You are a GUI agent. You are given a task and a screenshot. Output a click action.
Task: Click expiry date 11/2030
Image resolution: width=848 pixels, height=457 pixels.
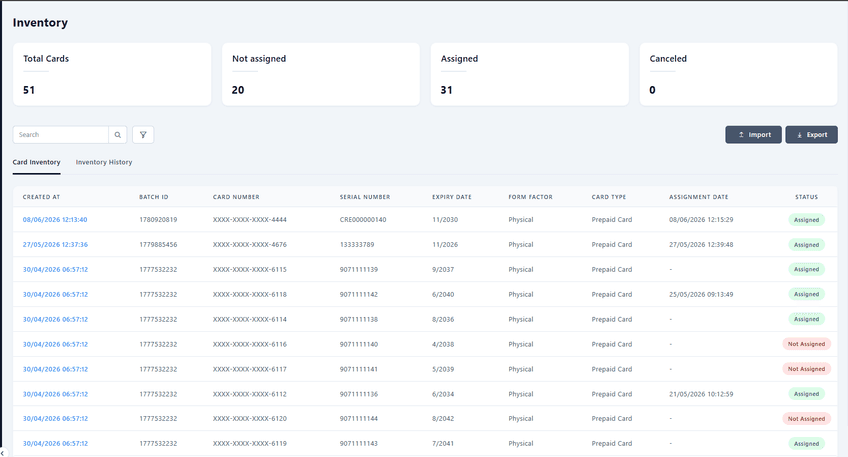pos(445,220)
